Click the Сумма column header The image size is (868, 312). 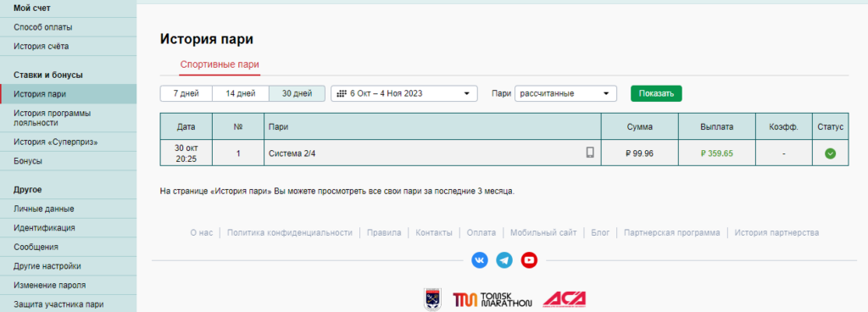[639, 126]
